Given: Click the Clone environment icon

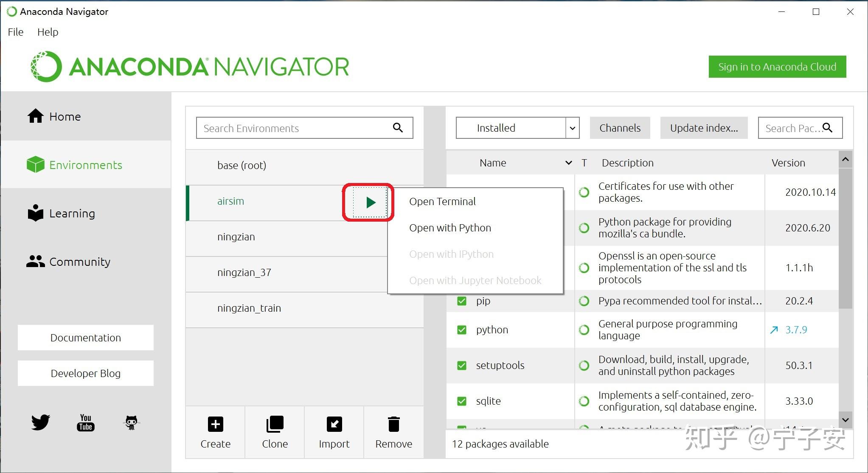Looking at the screenshot, I should (x=275, y=424).
